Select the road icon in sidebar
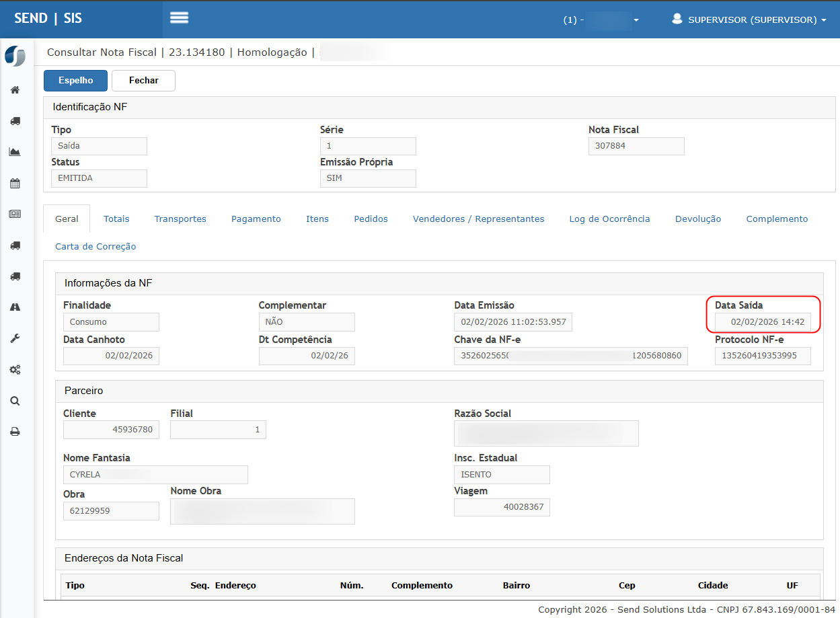Image resolution: width=840 pixels, height=618 pixels. point(15,307)
